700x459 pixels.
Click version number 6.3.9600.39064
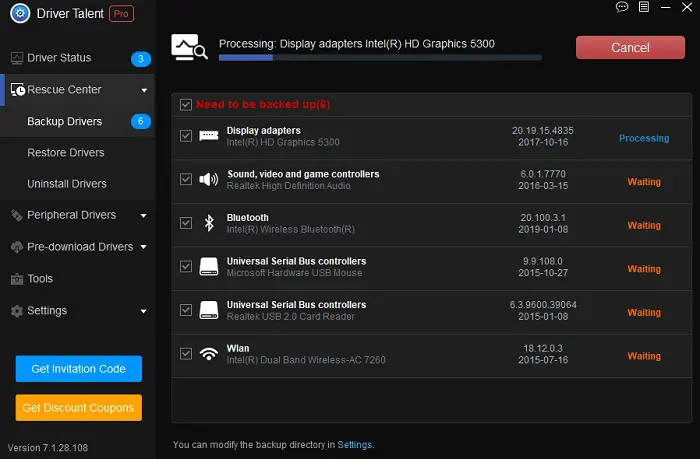point(543,305)
